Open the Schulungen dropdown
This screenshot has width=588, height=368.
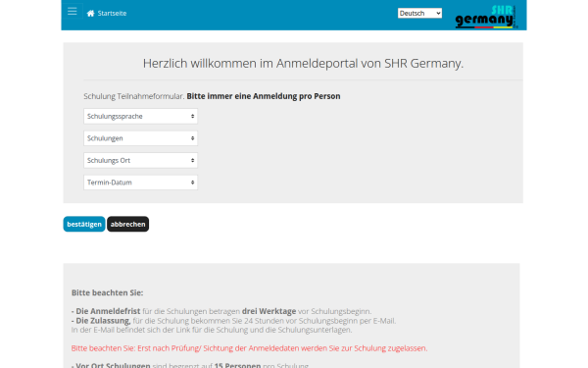click(x=140, y=138)
